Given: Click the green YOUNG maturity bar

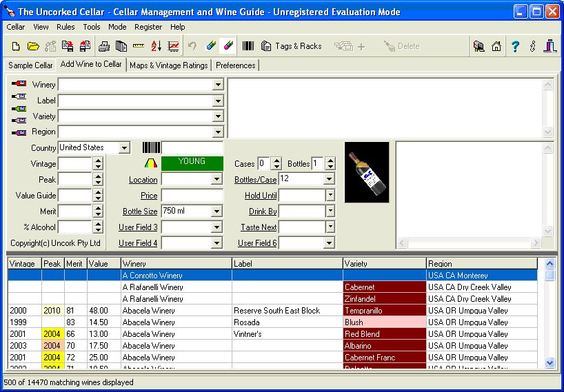Looking at the screenshot, I should [x=192, y=163].
